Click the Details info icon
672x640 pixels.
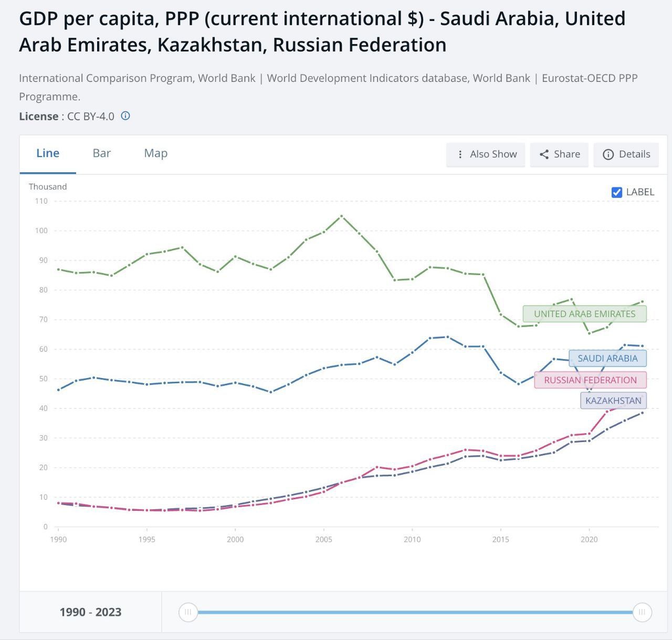(x=608, y=154)
